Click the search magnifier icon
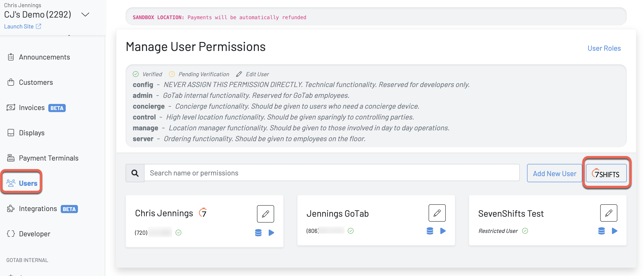 135,173
